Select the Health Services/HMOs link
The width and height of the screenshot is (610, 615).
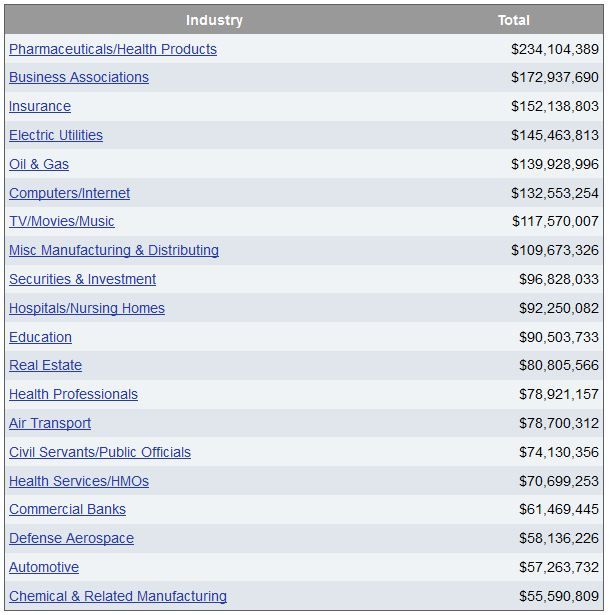pos(79,482)
